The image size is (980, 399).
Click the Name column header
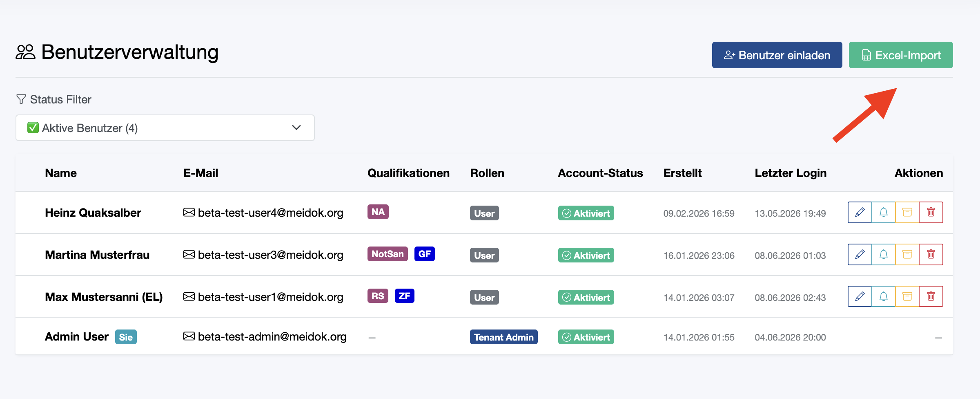tap(61, 173)
